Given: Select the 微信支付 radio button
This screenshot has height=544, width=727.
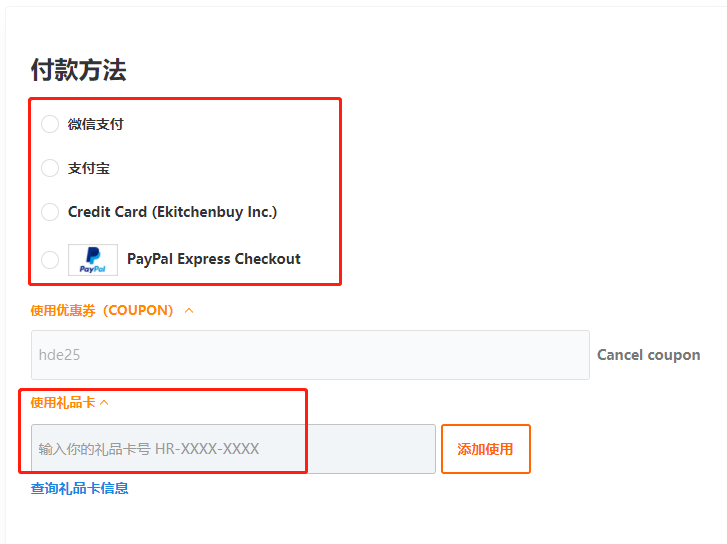Looking at the screenshot, I should coord(50,124).
